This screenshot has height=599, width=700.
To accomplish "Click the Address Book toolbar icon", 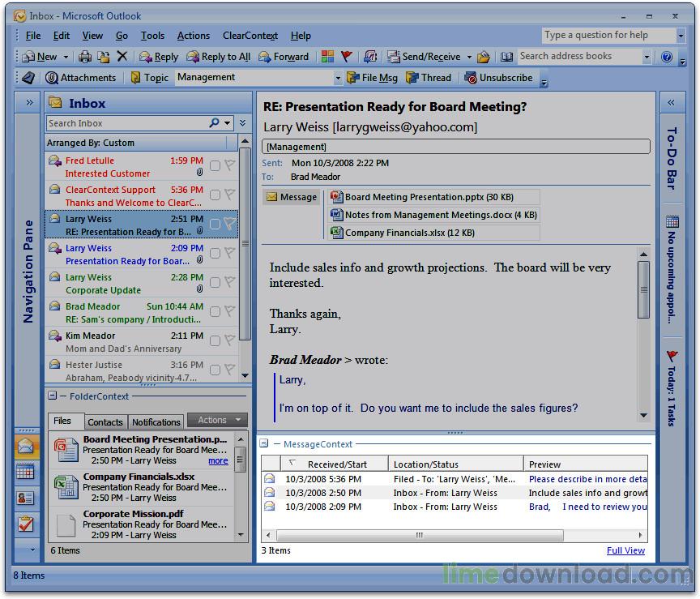I will [506, 57].
